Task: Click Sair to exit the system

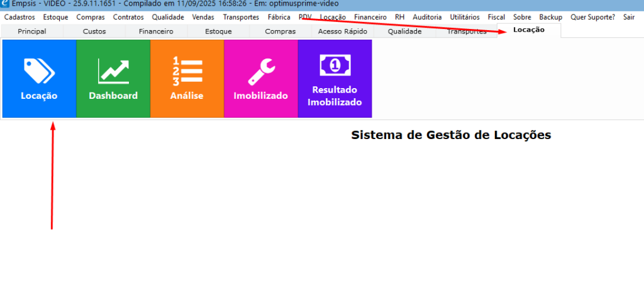Action: pyautogui.click(x=629, y=17)
